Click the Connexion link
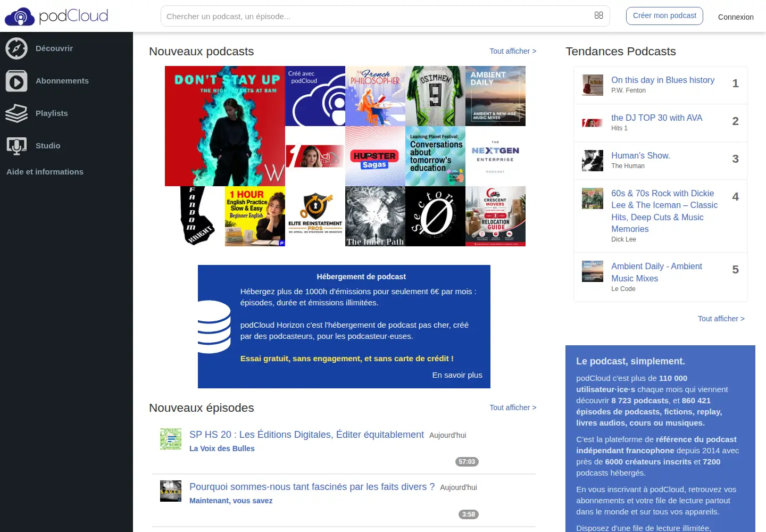The image size is (766, 532). (736, 17)
